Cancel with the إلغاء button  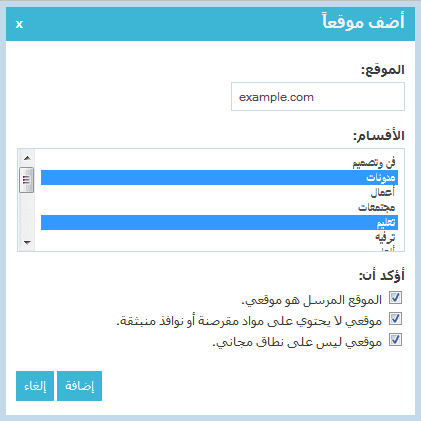(x=35, y=386)
